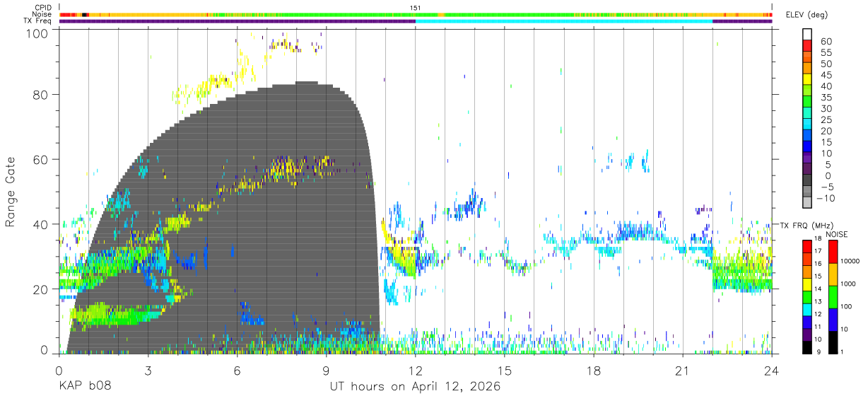Pick the black bottom swatch of TX FRQ colorbar
Viewport: 868px width, 401px height.
tap(808, 347)
